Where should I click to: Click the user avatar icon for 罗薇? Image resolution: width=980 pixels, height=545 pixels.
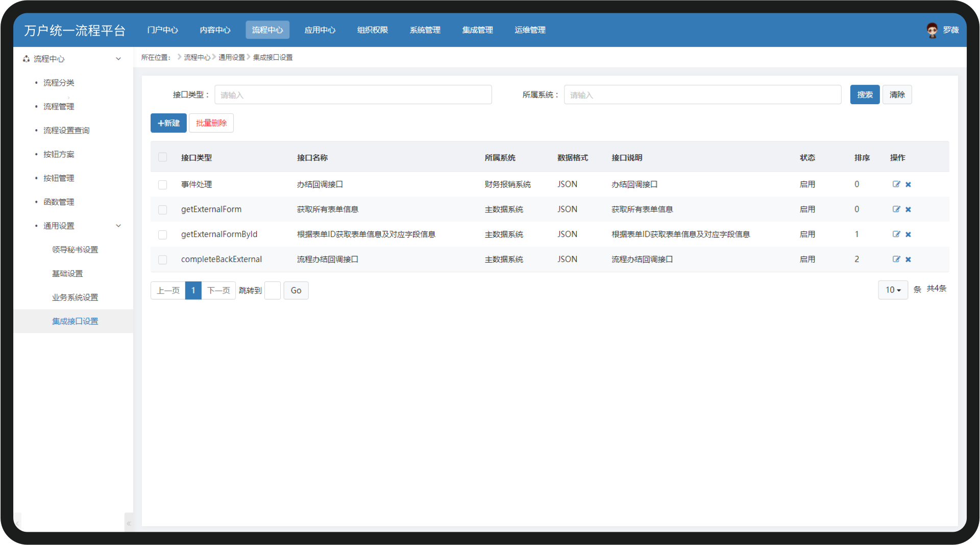click(x=932, y=30)
